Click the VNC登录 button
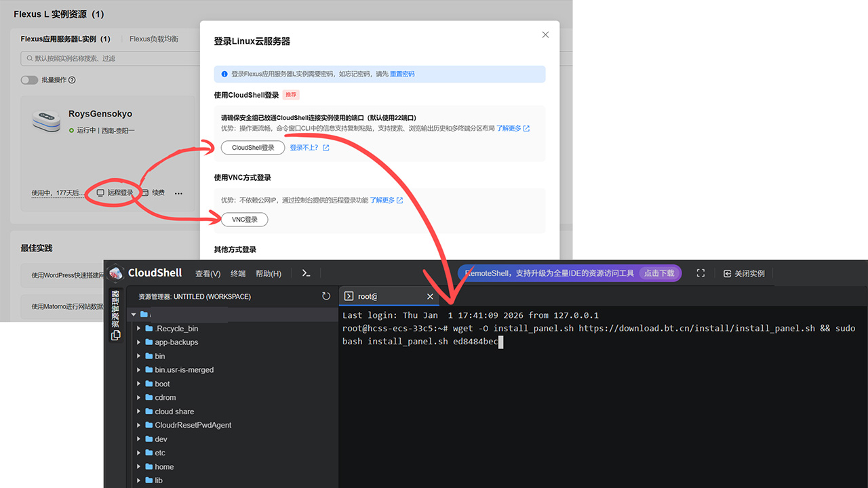 [245, 220]
